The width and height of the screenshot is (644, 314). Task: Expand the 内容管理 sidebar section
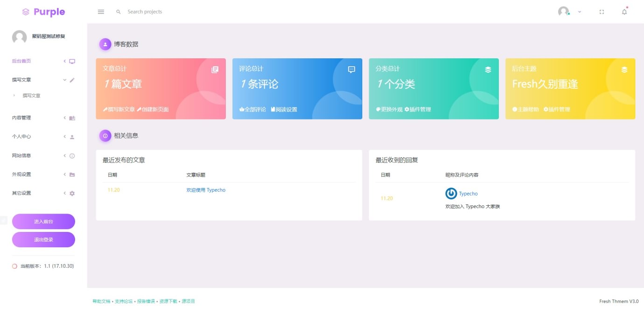point(64,118)
